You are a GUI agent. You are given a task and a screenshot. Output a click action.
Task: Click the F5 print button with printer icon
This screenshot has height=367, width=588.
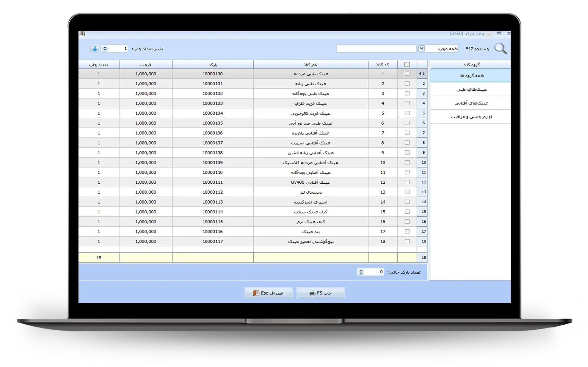tap(320, 293)
